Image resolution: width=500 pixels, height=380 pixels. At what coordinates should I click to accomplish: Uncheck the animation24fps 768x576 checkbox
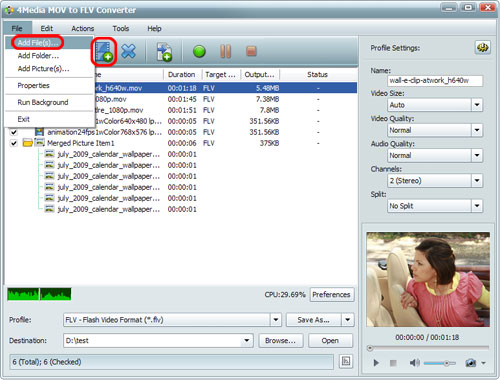14,132
